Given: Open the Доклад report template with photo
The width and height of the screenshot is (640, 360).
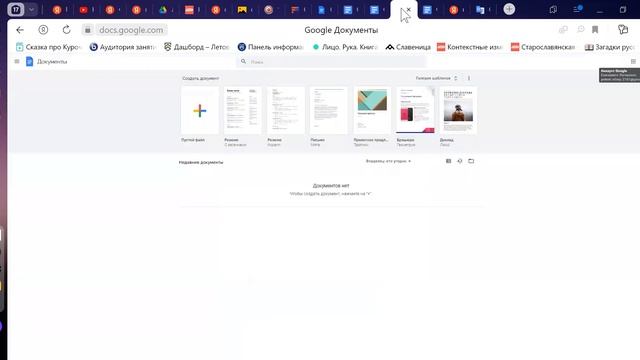Looking at the screenshot, I should (458, 111).
